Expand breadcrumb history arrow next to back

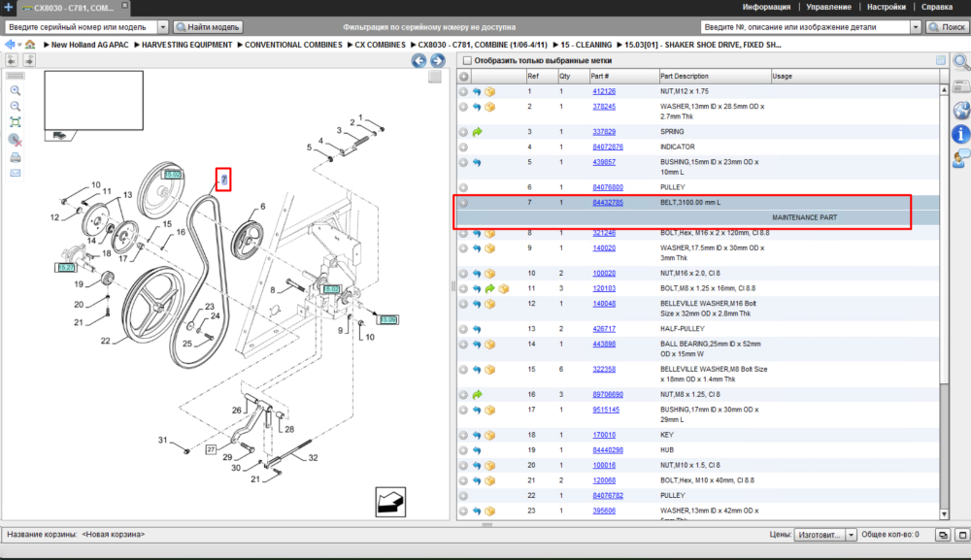19,46
